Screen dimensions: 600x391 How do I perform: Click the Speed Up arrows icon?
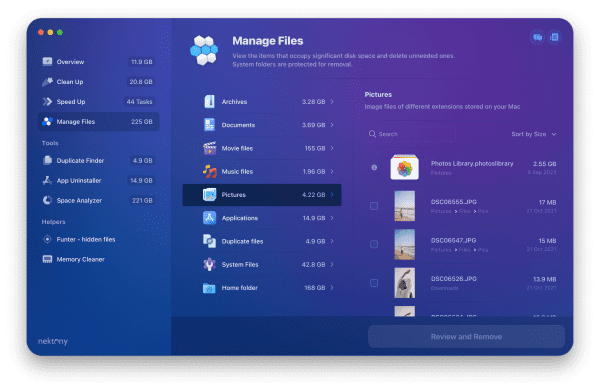click(x=47, y=101)
